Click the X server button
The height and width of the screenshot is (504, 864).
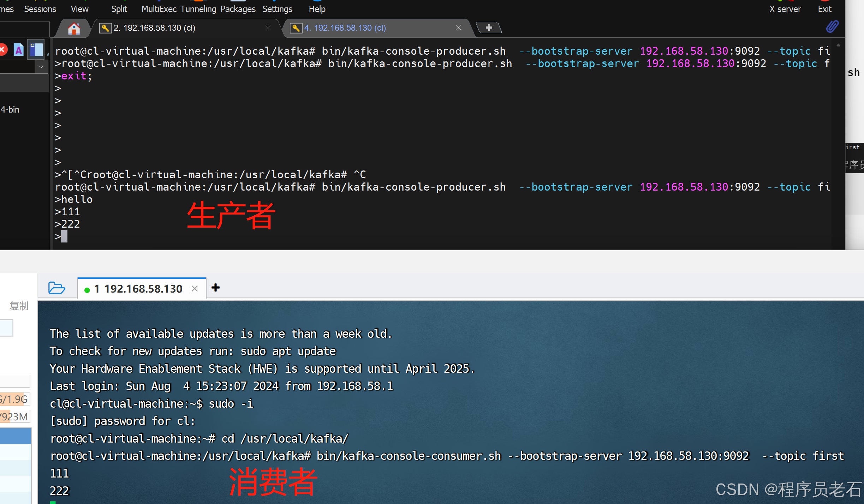pyautogui.click(x=785, y=9)
